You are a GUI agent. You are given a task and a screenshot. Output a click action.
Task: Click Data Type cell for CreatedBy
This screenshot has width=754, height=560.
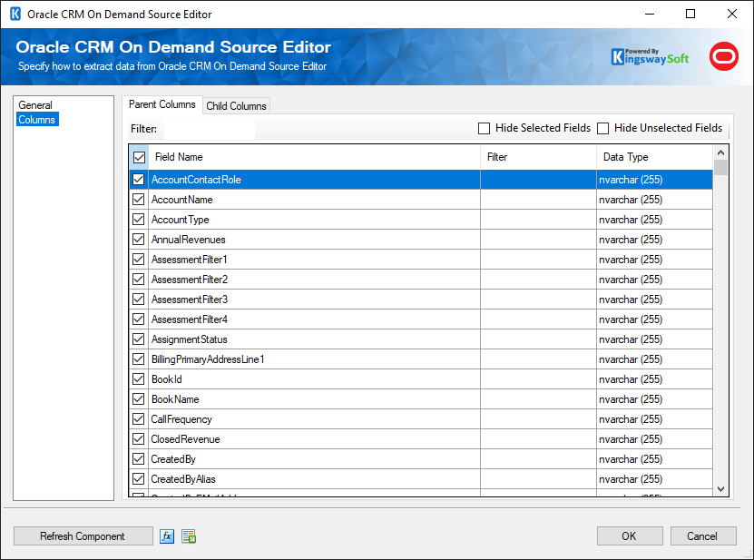click(x=654, y=459)
